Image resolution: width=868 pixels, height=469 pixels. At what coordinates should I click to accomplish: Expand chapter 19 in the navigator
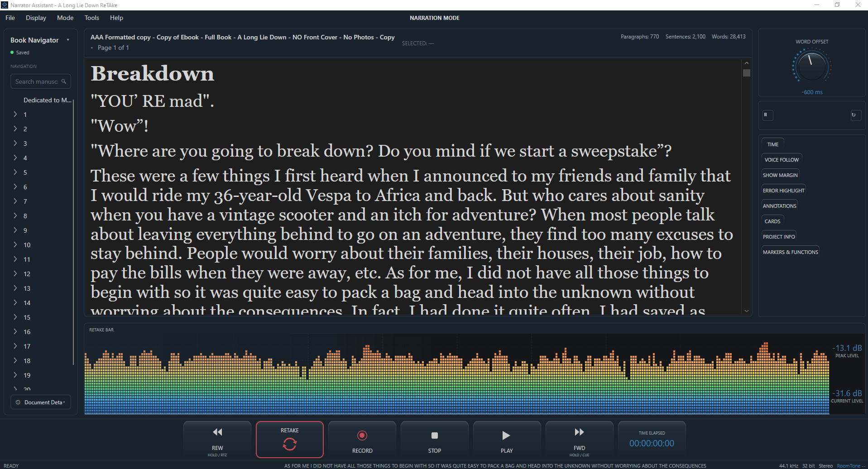pos(15,375)
